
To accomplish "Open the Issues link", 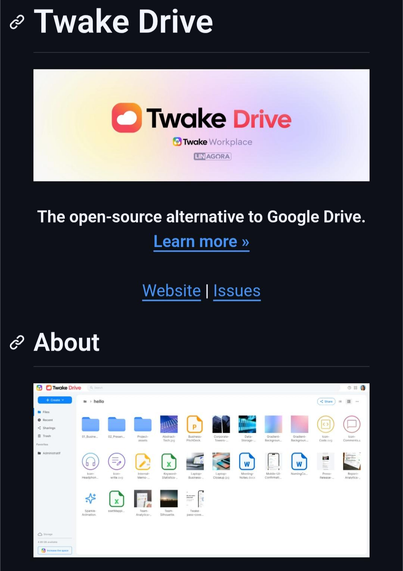I will click(237, 291).
